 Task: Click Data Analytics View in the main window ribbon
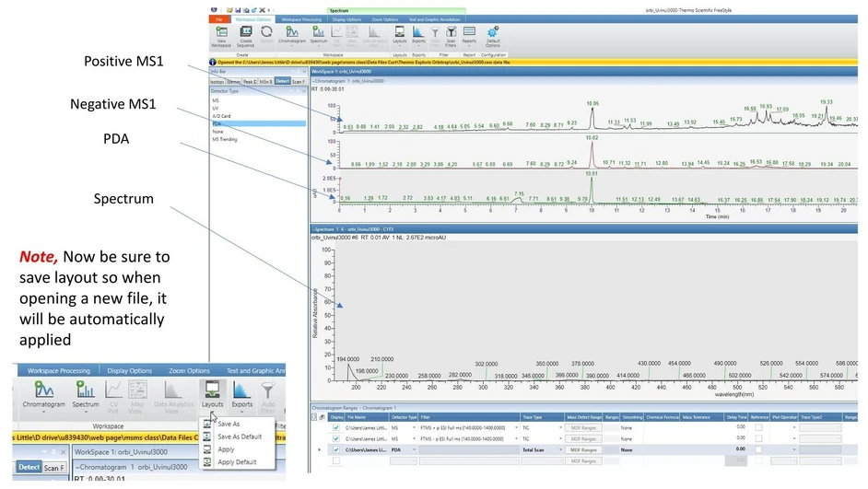[x=375, y=36]
